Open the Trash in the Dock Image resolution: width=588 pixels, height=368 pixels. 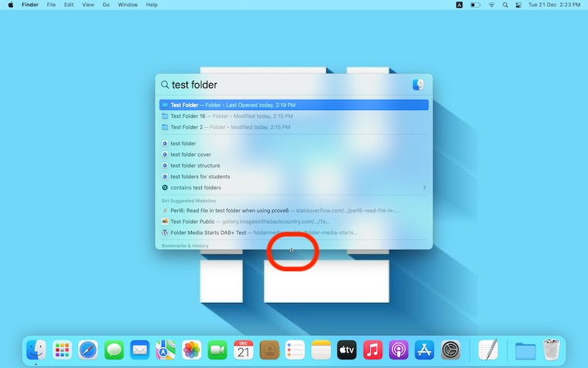point(551,349)
